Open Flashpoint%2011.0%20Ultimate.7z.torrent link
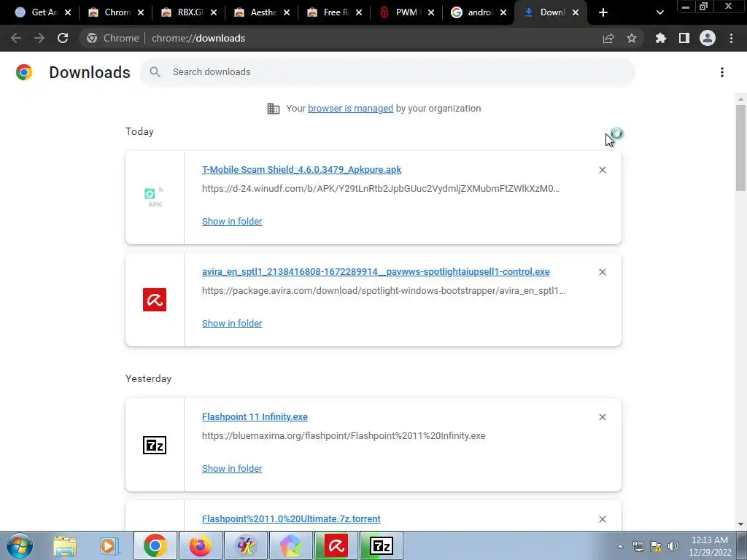Viewport: 747px width, 560px height. click(291, 518)
